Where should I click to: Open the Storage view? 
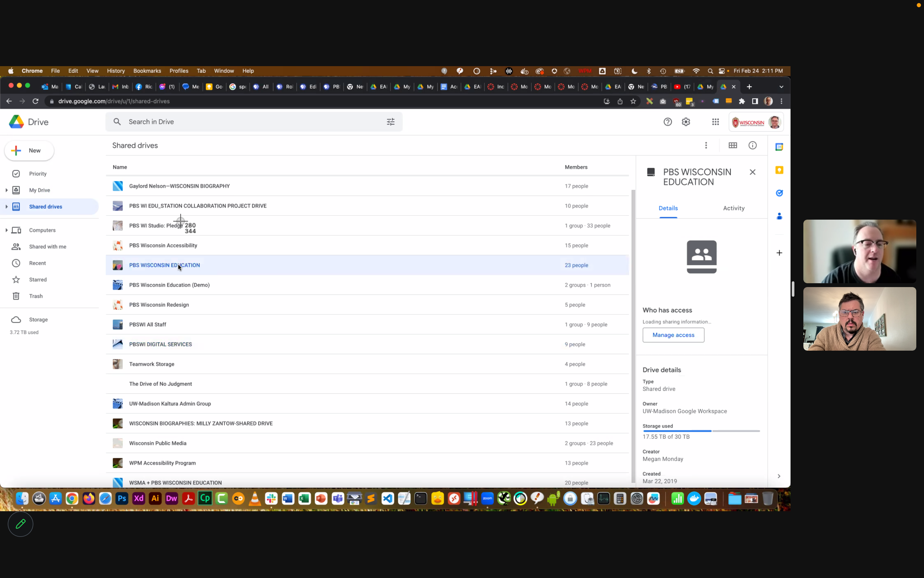coord(49,320)
